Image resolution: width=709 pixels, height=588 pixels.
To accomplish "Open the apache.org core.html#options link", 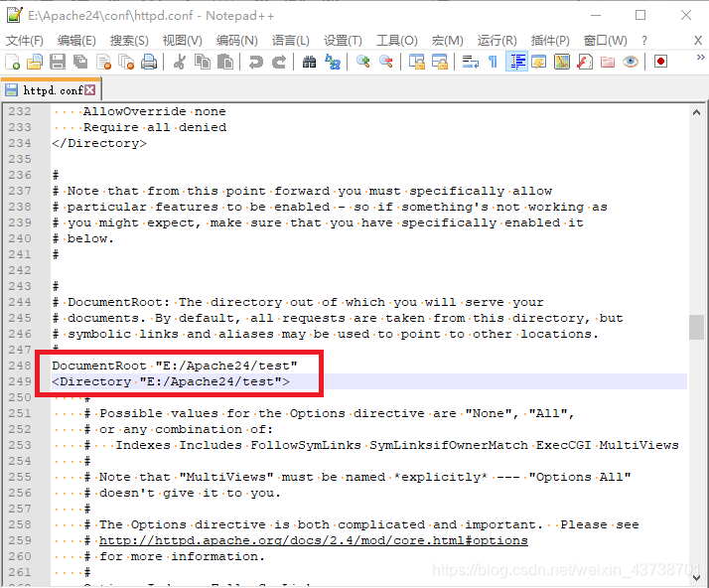I will (314, 540).
